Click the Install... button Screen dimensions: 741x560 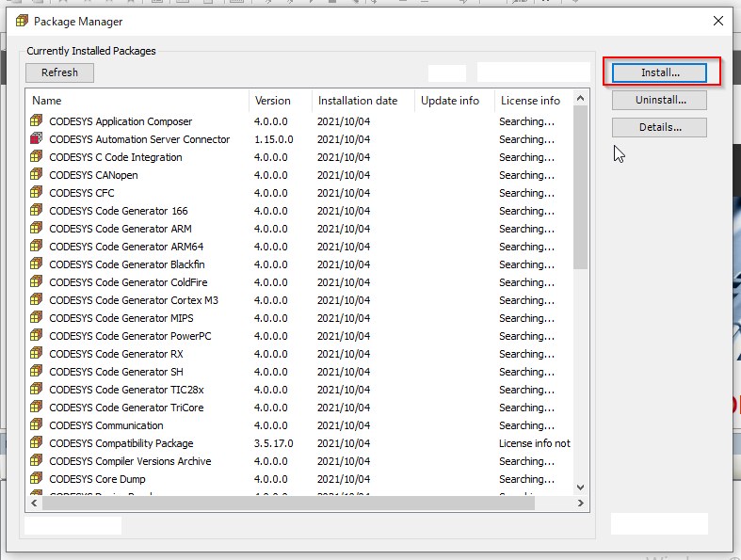pos(659,72)
